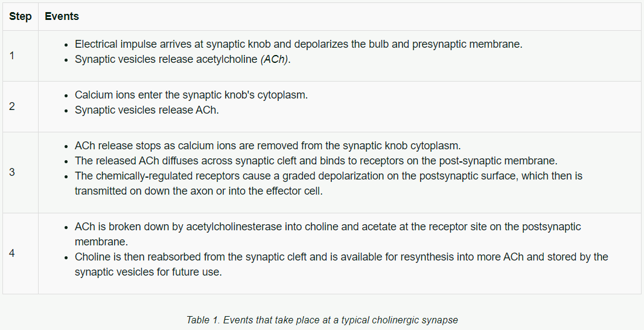Click the Table 1 caption text
Viewport: 644px width, 330px height.
pyautogui.click(x=322, y=320)
